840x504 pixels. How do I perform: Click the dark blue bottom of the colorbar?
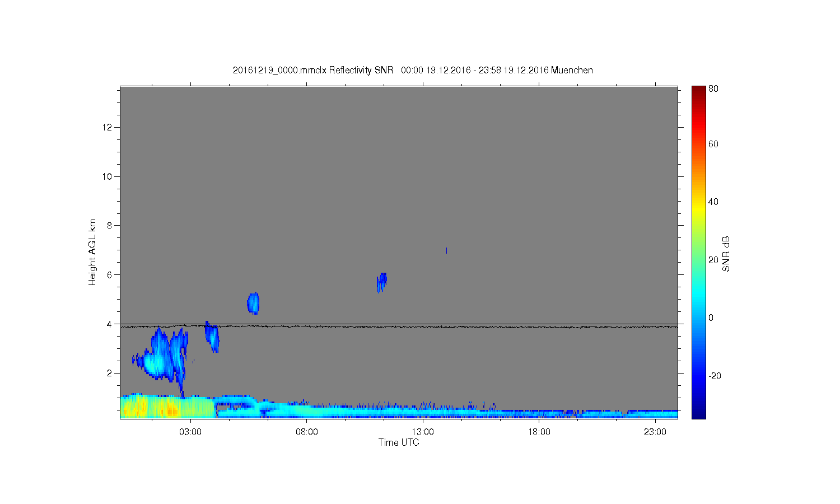coord(698,413)
